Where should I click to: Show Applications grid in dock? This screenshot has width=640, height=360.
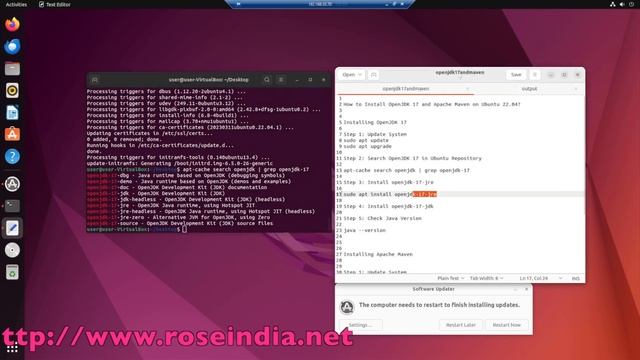pyautogui.click(x=12, y=348)
